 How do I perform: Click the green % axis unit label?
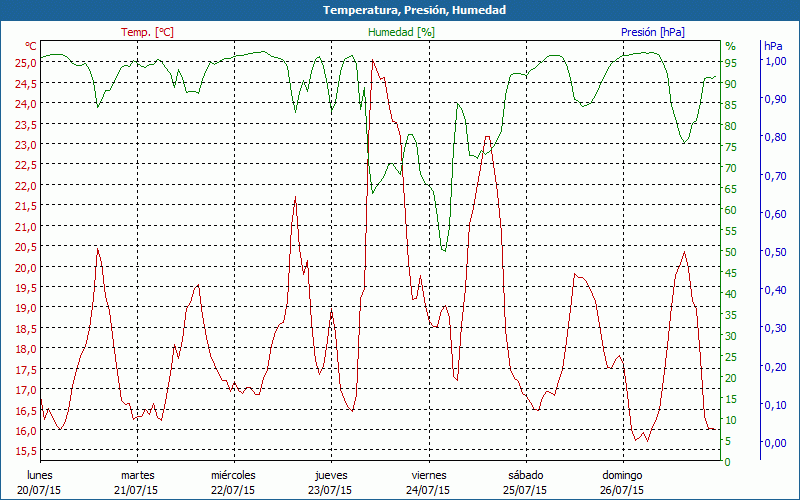(730, 46)
